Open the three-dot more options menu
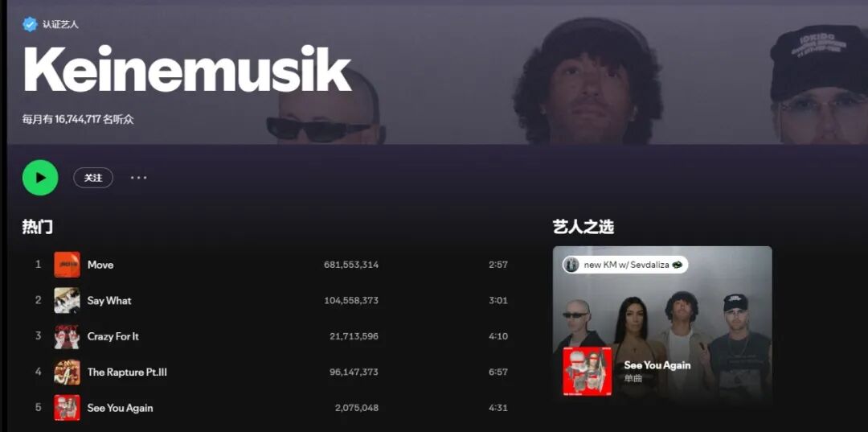The height and width of the screenshot is (432, 868). (138, 178)
